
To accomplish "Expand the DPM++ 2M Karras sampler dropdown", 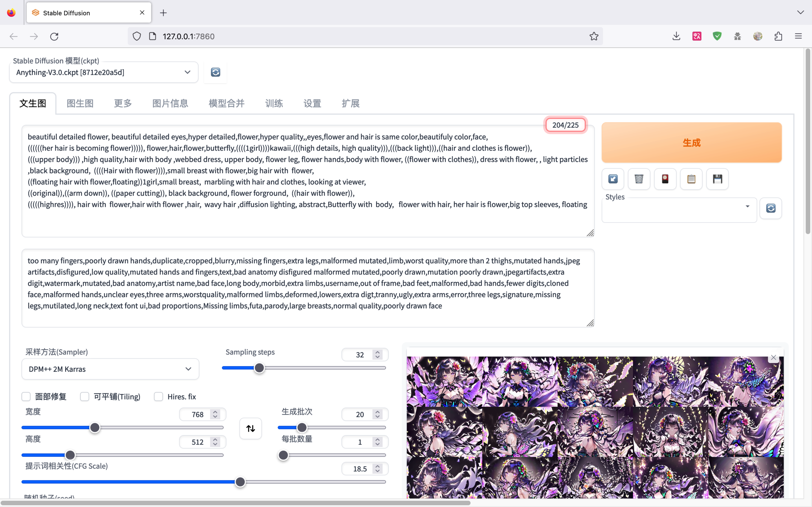I will pos(110,369).
